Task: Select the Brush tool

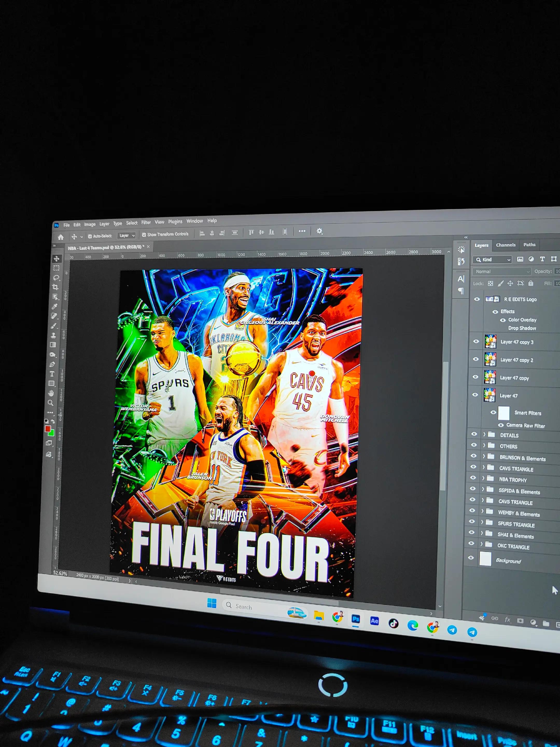Action: 54,326
